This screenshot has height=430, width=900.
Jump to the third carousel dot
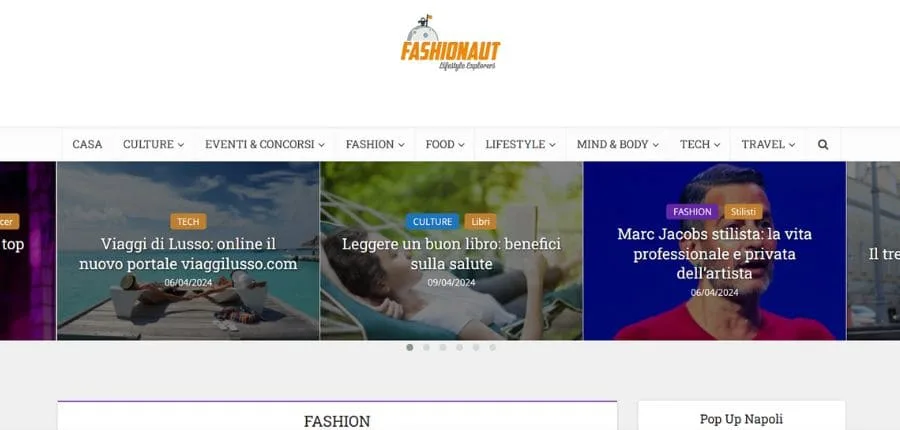(x=443, y=347)
